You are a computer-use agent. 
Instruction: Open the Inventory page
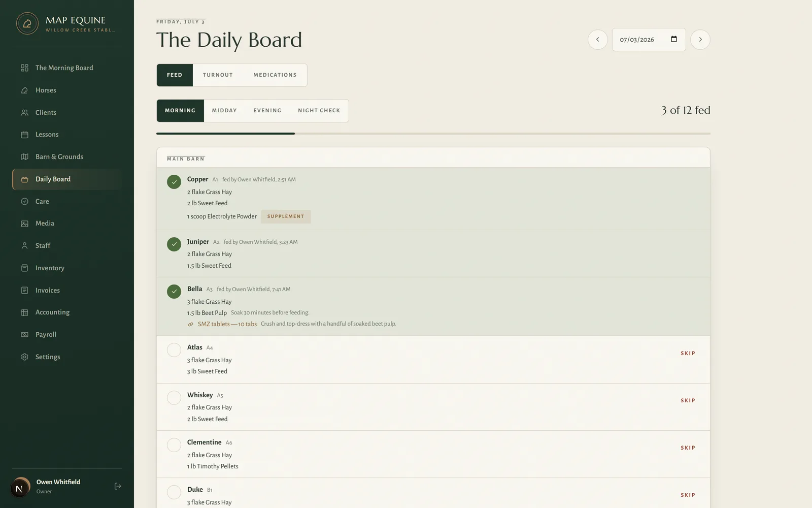(67, 268)
